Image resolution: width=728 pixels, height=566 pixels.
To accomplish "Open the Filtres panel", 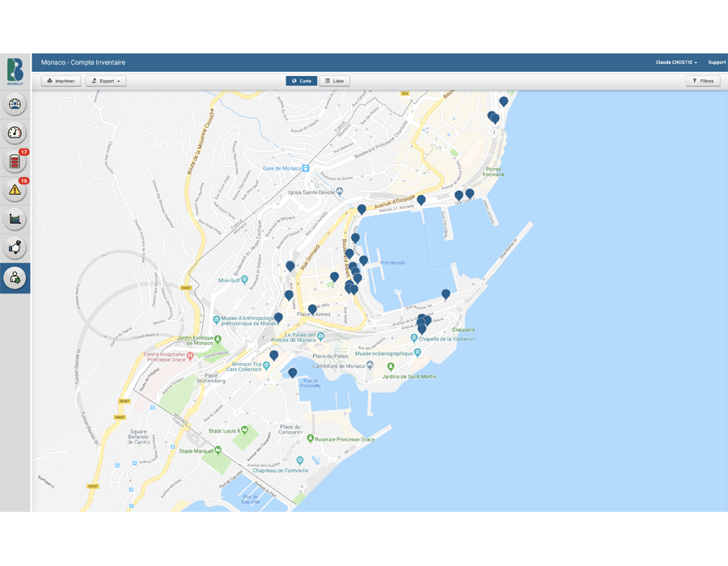I will (703, 81).
